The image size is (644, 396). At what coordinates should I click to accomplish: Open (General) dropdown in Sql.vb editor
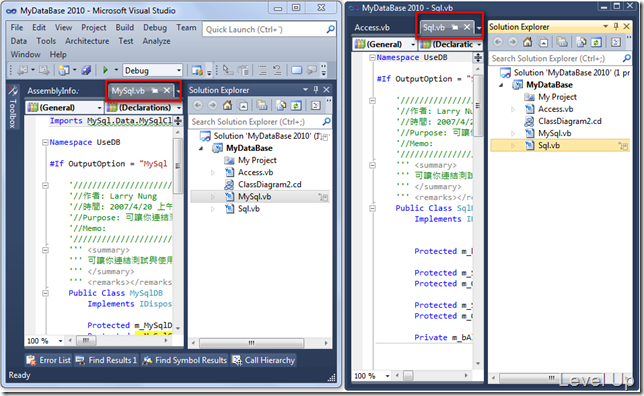413,44
